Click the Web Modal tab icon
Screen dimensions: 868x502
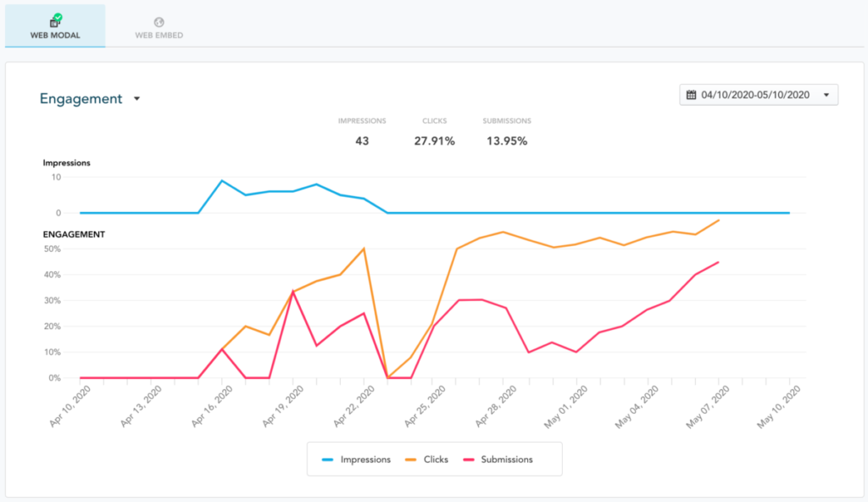point(55,20)
